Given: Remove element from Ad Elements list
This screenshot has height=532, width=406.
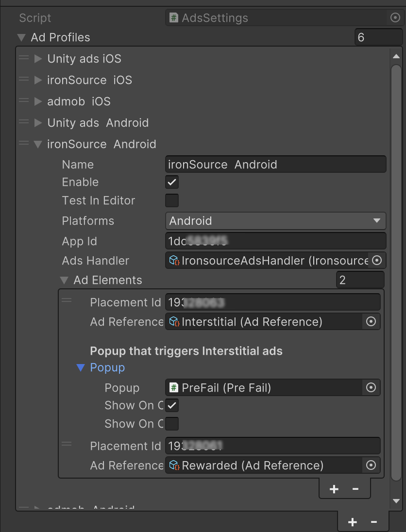Looking at the screenshot, I should (x=355, y=489).
